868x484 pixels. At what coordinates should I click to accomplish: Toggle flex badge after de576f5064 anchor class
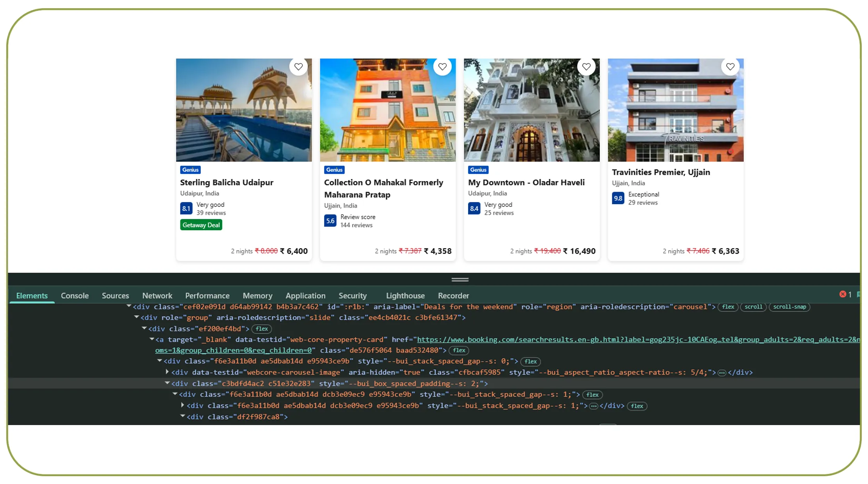click(459, 351)
